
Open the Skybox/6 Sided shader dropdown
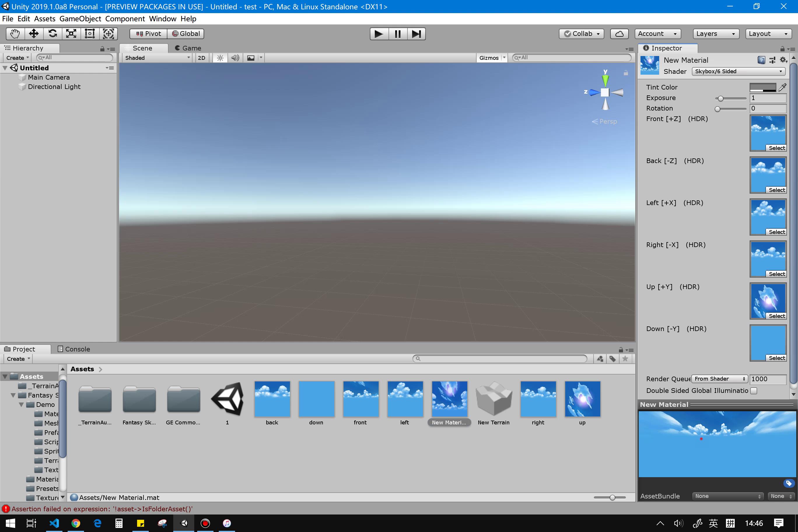click(x=738, y=71)
